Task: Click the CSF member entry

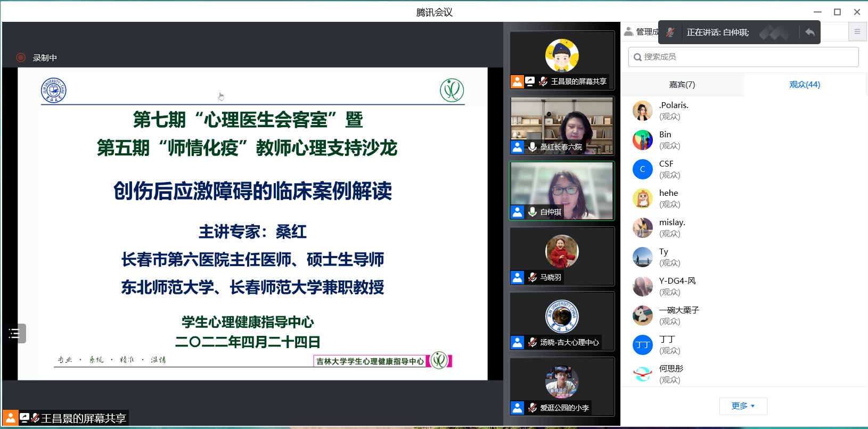Action: [x=667, y=169]
